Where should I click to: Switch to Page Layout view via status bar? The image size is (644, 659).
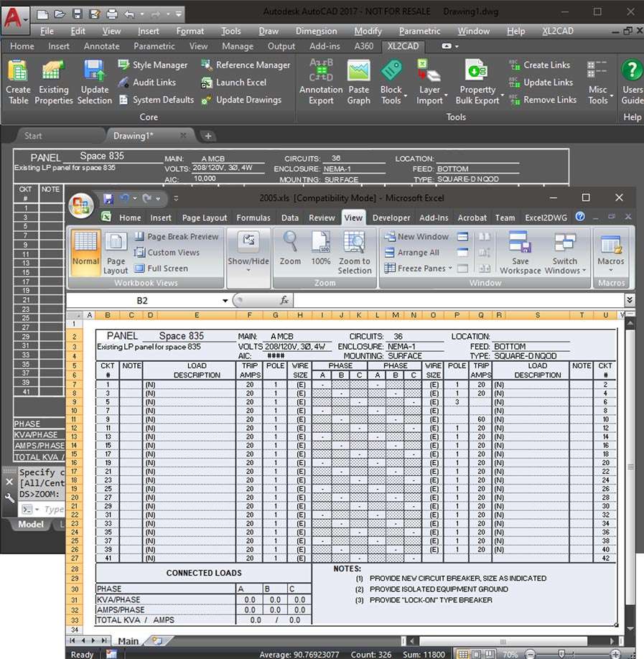click(x=477, y=654)
